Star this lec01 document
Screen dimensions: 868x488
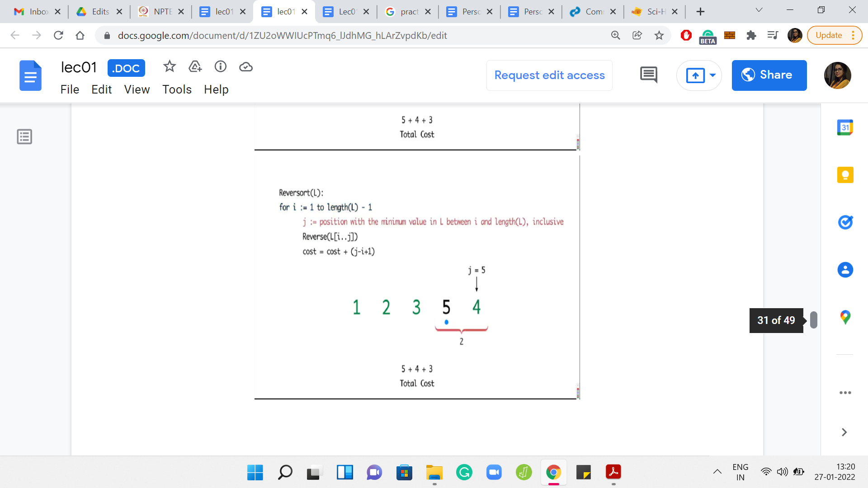(170, 67)
